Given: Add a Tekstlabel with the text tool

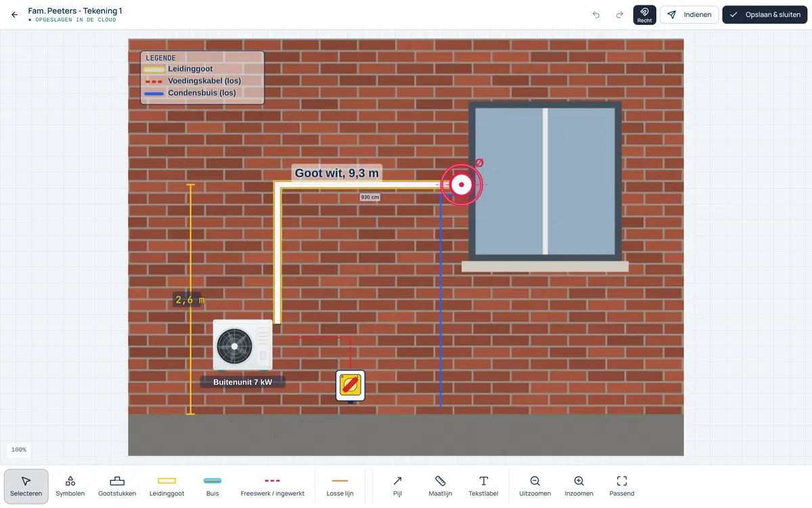Looking at the screenshot, I should 484,486.
